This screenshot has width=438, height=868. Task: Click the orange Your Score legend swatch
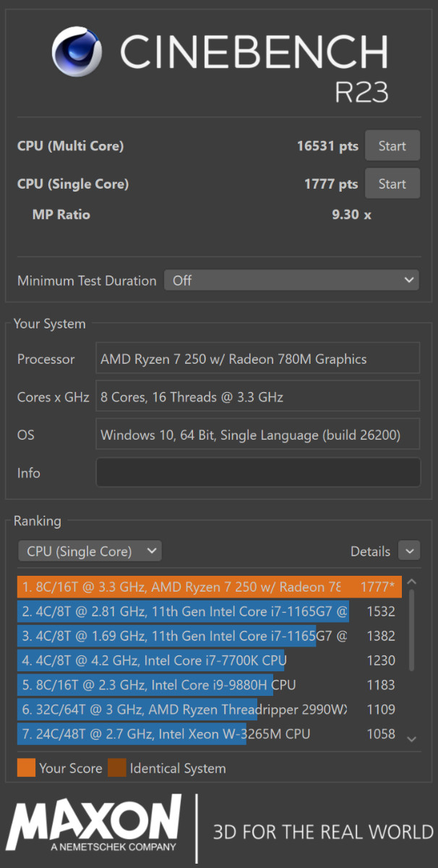(26, 767)
